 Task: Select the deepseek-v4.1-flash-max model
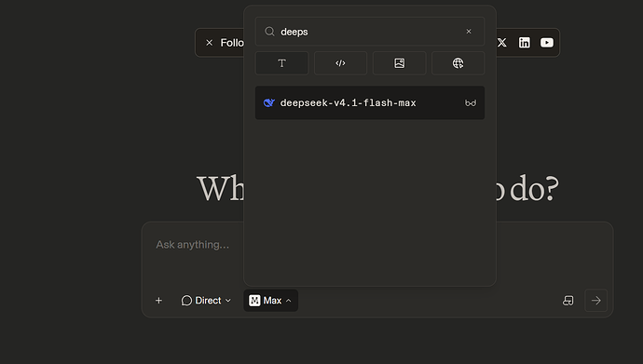(370, 102)
